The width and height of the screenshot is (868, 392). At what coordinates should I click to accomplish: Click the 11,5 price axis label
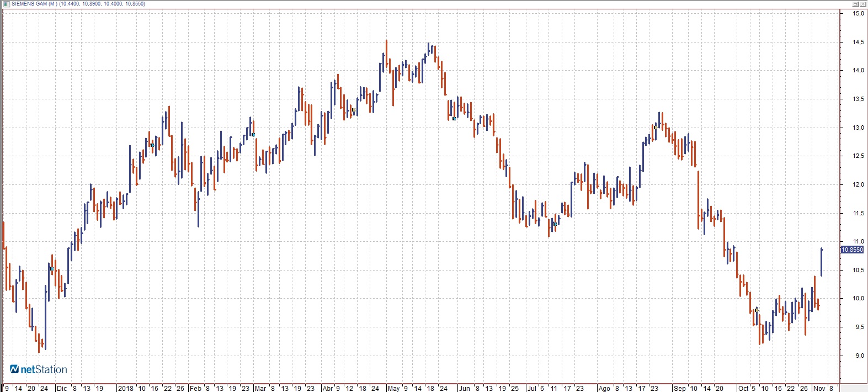(859, 213)
